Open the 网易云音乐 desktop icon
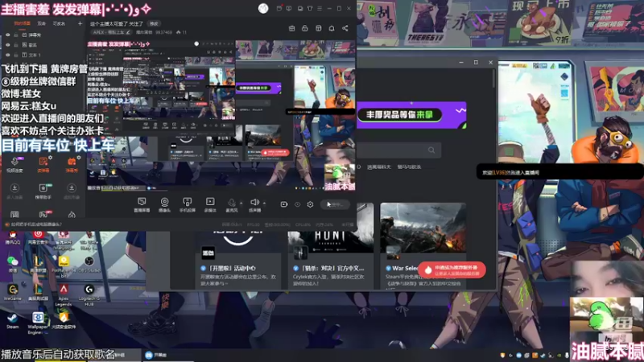 tap(38, 237)
